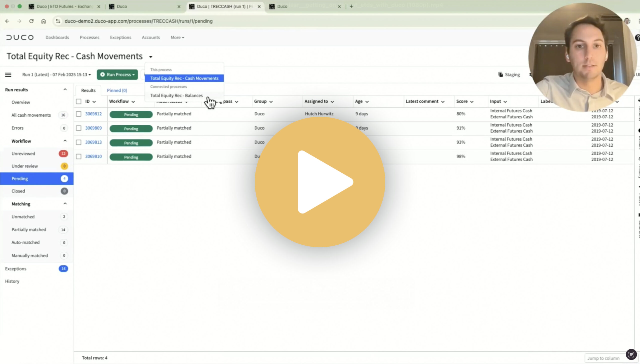Open the Latest comment column dropdown
The width and height of the screenshot is (640, 364).
pos(443,101)
